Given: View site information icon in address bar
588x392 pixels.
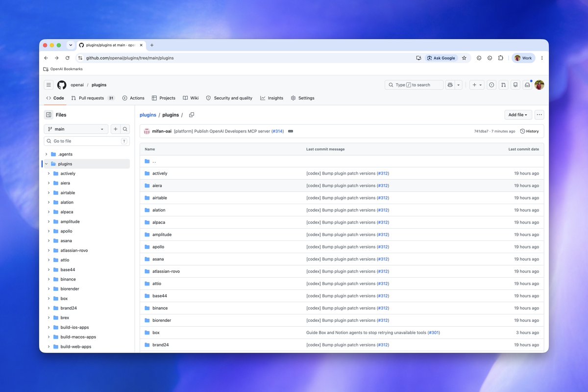Looking at the screenshot, I should (81, 58).
